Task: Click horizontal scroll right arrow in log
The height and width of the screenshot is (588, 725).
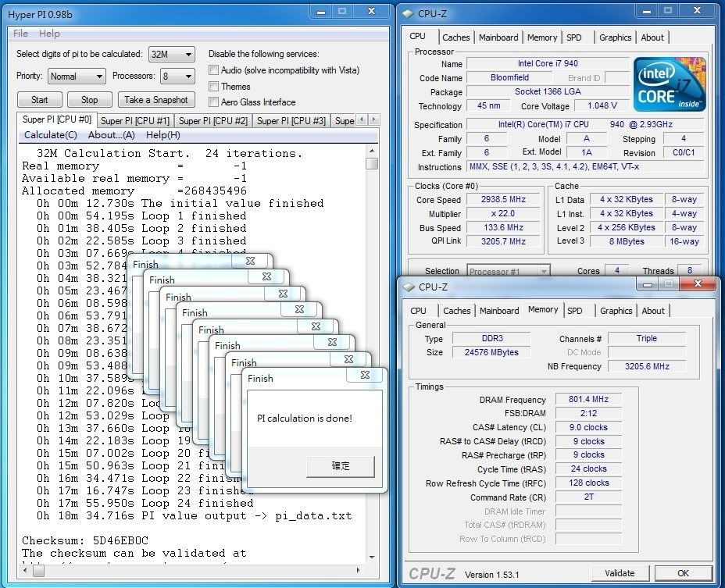Action: click(x=358, y=571)
